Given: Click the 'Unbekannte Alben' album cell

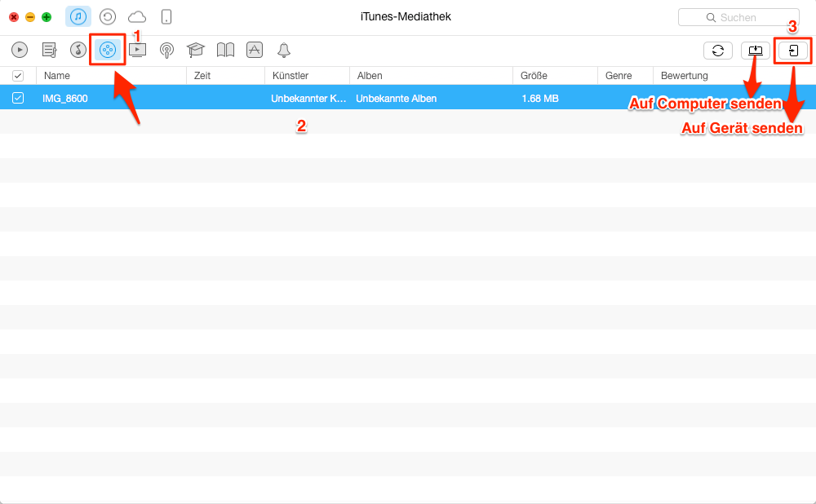Looking at the screenshot, I should coord(396,99).
